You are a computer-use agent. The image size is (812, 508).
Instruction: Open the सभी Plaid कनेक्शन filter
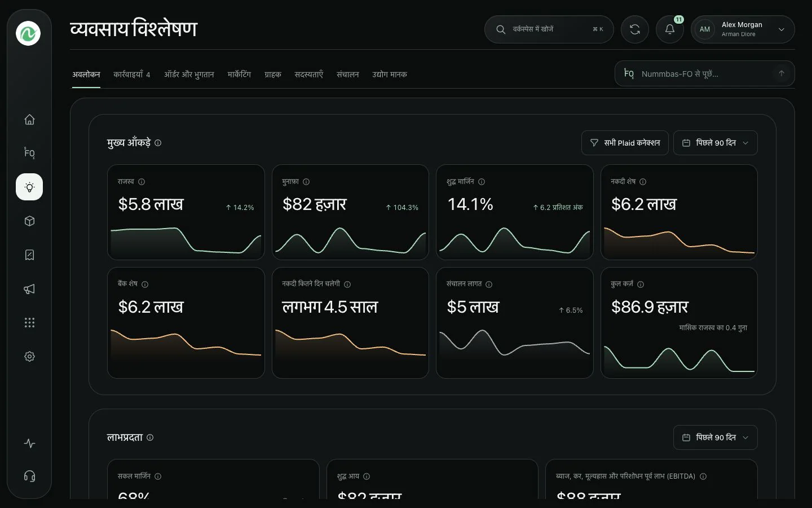coord(625,143)
